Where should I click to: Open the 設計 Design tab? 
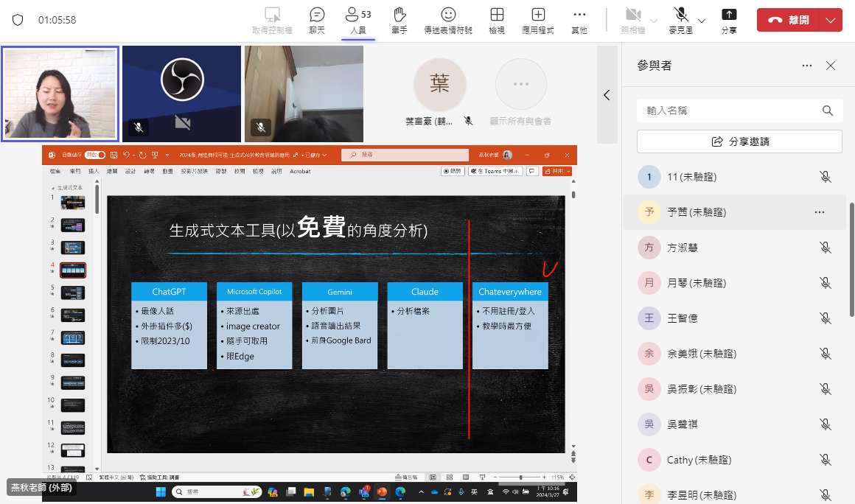point(130,171)
